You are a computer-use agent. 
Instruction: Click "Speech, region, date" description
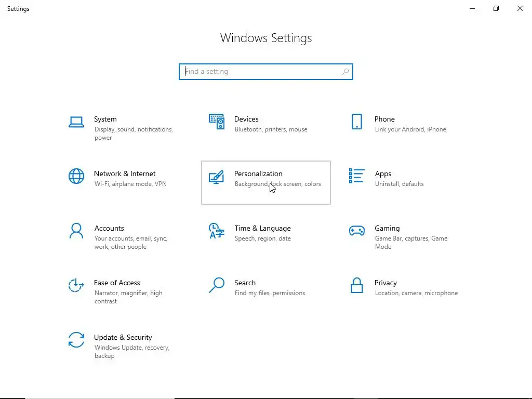[262, 238]
